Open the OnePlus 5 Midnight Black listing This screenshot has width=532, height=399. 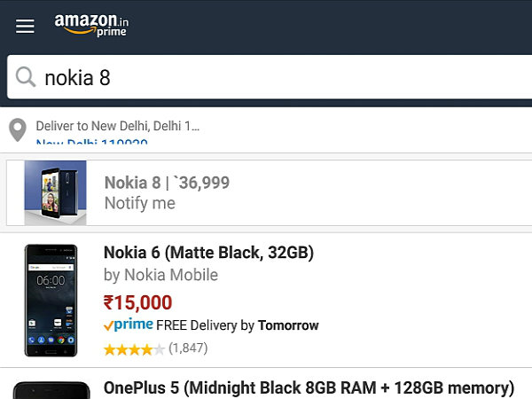tap(309, 388)
